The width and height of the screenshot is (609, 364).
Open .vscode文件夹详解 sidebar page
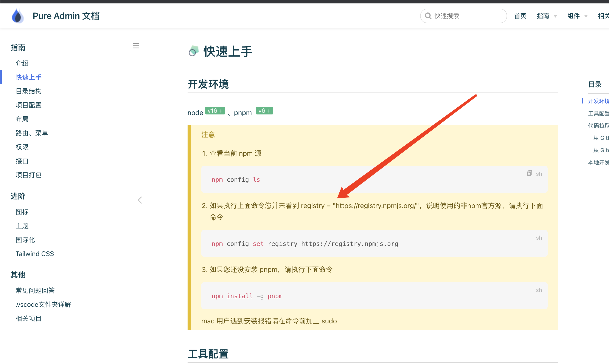point(43,305)
